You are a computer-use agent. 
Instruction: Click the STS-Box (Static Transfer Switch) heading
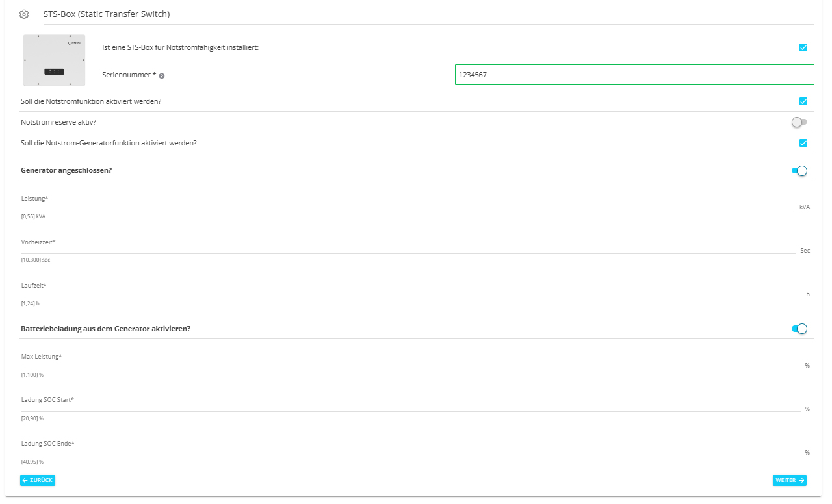[x=107, y=14]
